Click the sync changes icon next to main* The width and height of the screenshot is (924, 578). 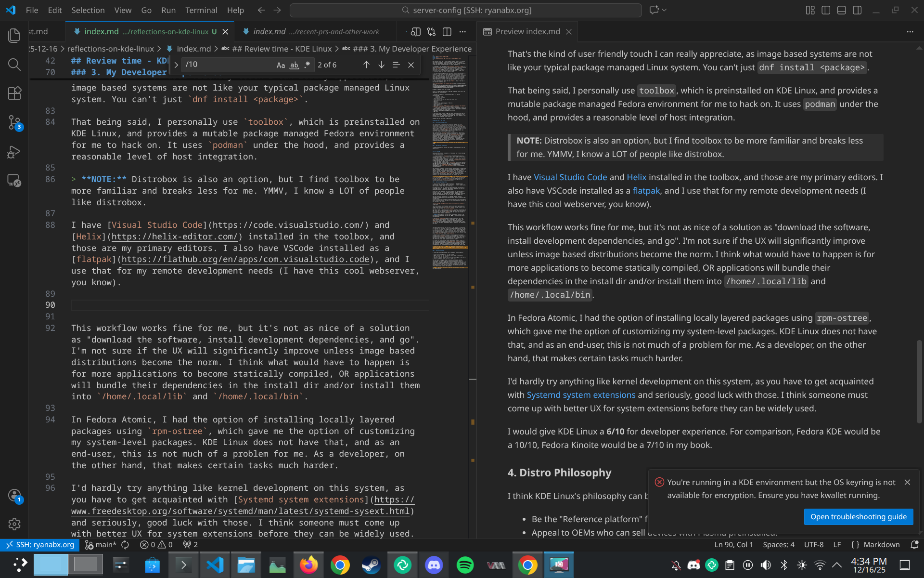[125, 545]
